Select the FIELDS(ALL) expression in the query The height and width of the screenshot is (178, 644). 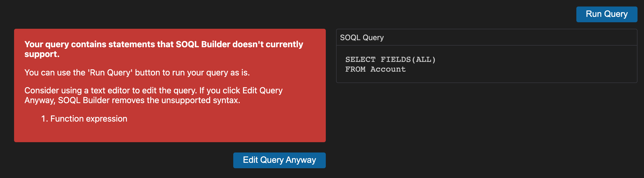pyautogui.click(x=408, y=59)
